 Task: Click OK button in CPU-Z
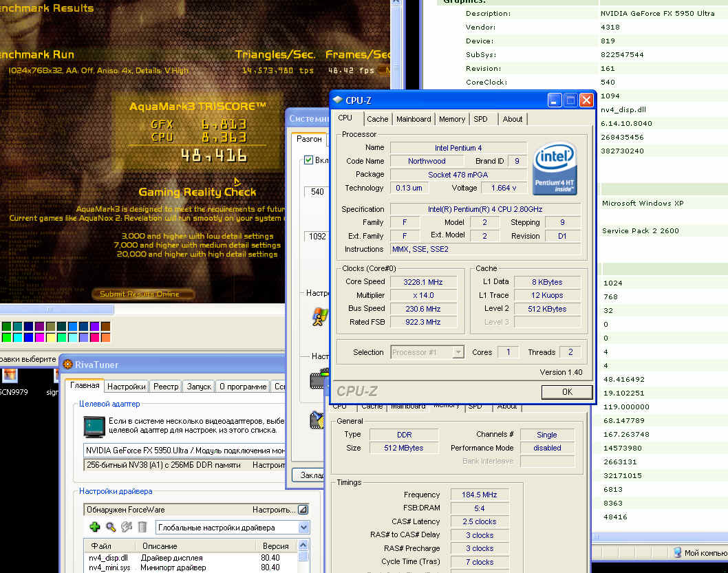click(567, 392)
